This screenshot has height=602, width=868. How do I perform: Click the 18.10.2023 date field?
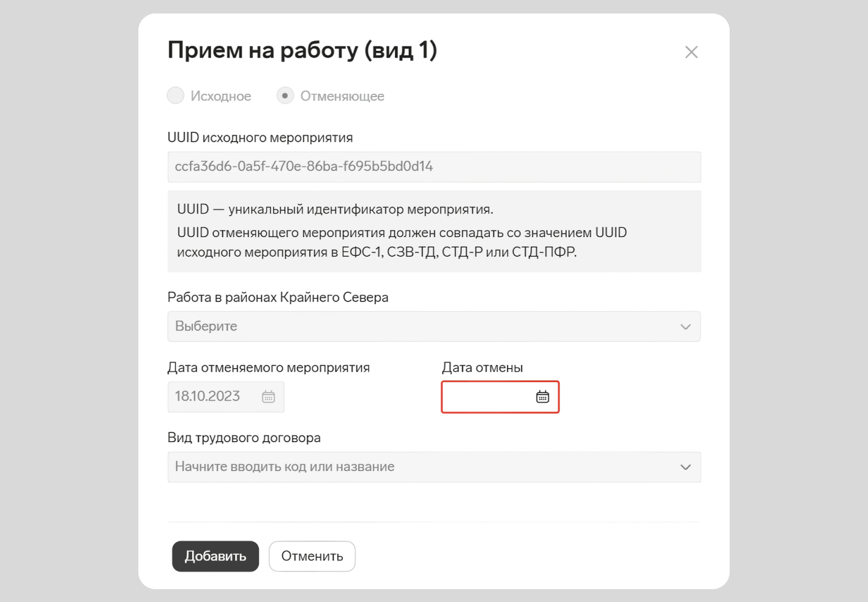point(226,397)
